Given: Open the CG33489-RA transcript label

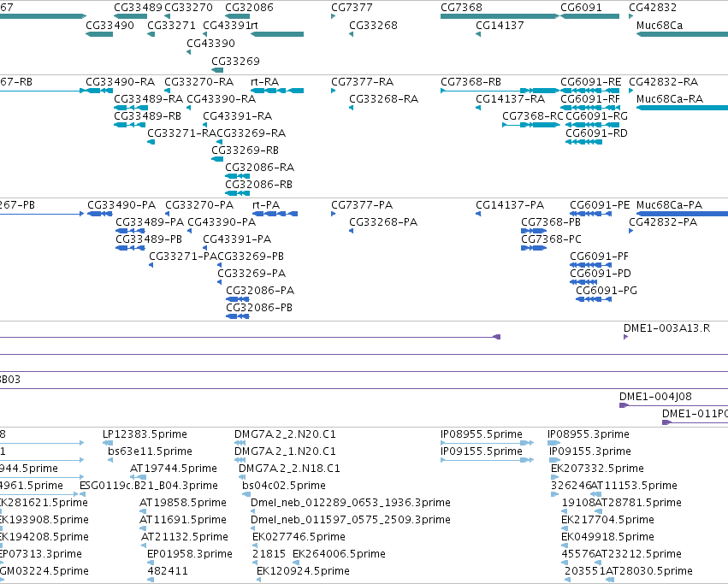Looking at the screenshot, I should click(149, 99).
